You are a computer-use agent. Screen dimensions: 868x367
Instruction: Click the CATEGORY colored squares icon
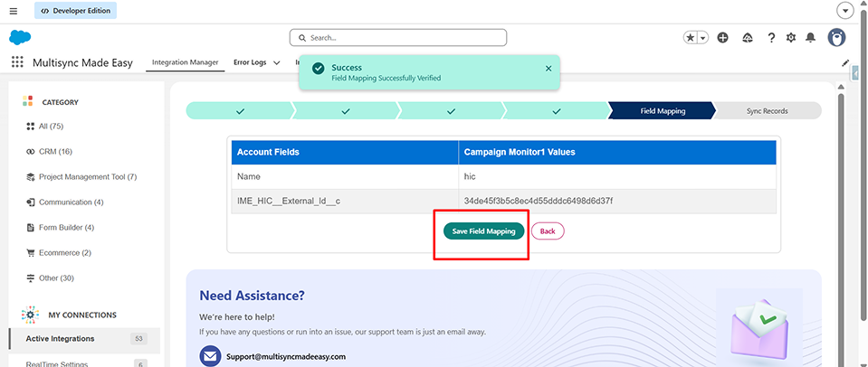pos(28,101)
